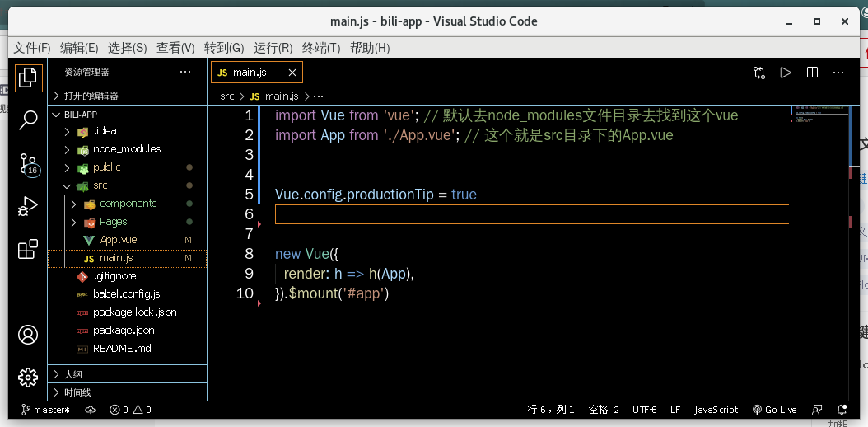The height and width of the screenshot is (427, 868).
Task: Select main.js in the file tree
Action: pos(128,258)
